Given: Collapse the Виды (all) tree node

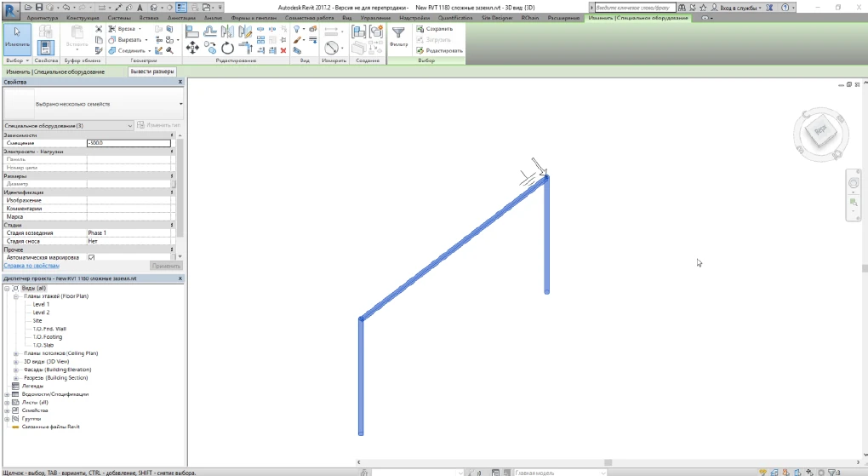Looking at the screenshot, I should (8, 288).
